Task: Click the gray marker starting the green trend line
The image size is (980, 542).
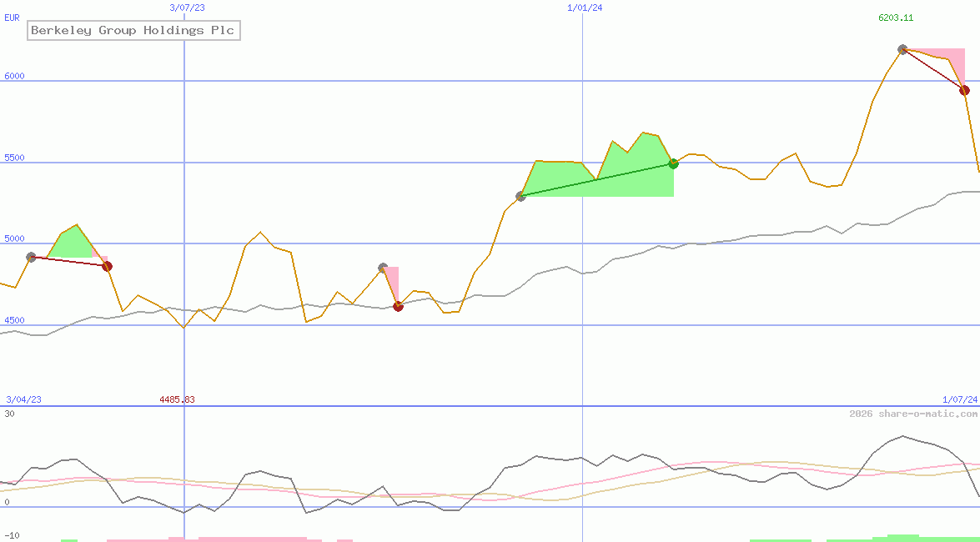Action: tap(521, 196)
